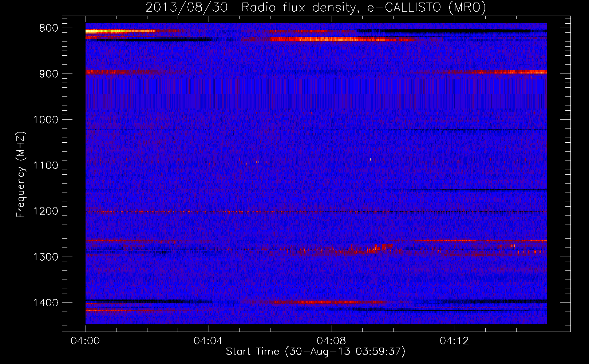Click the 'Frequency (MHZ)' axis label
The image size is (589, 364).
point(21,175)
